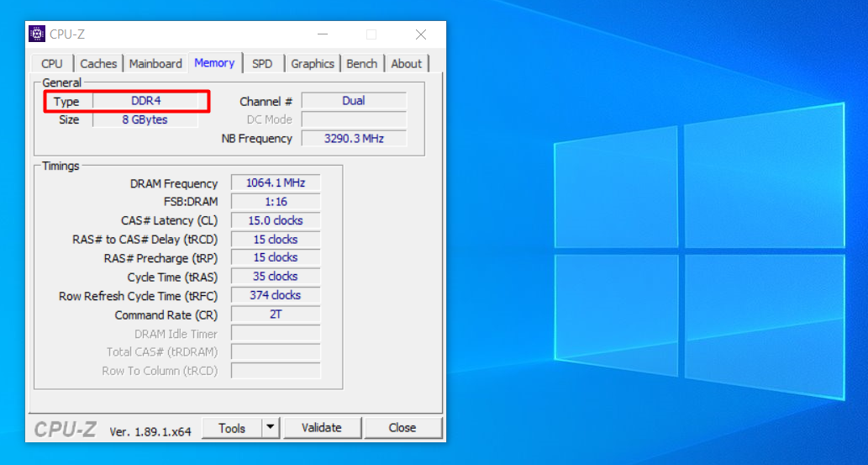Show the About tab
This screenshot has width=868, height=465.
(407, 64)
